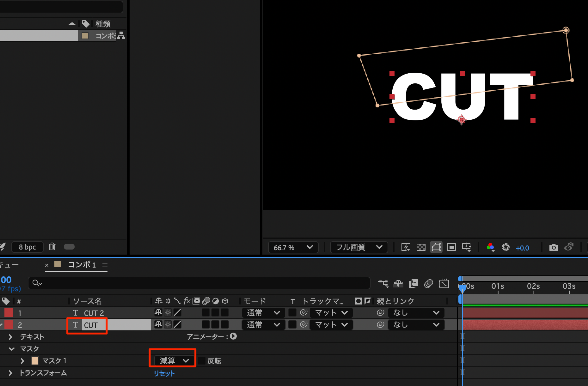The width and height of the screenshot is (588, 386).
Task: Click the region of interest icon
Action: 451,247
